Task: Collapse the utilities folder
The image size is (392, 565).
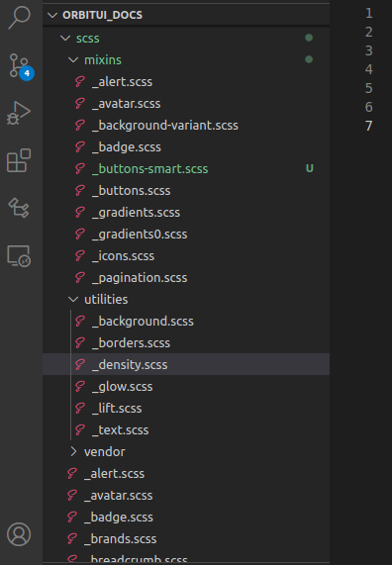Action: coord(186,300)
